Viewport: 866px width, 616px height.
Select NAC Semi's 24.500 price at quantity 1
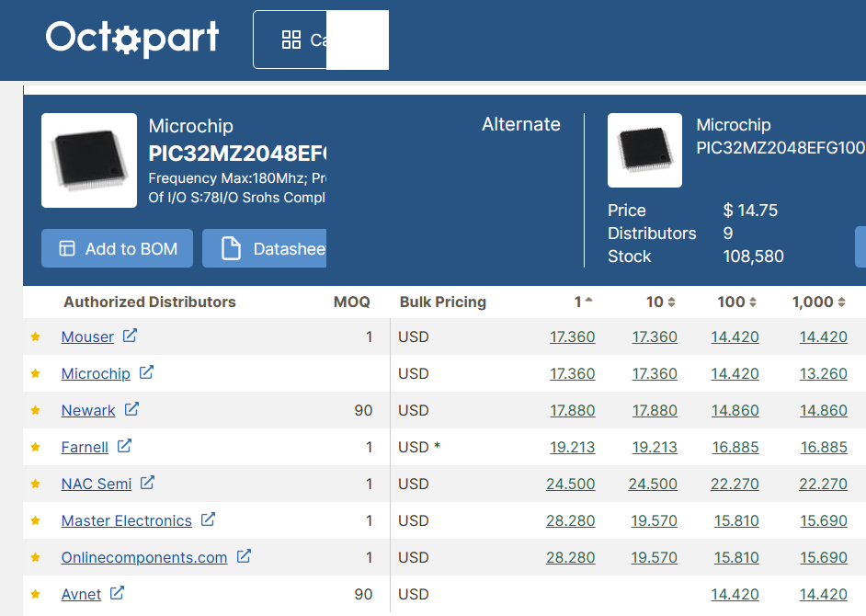pyautogui.click(x=571, y=485)
